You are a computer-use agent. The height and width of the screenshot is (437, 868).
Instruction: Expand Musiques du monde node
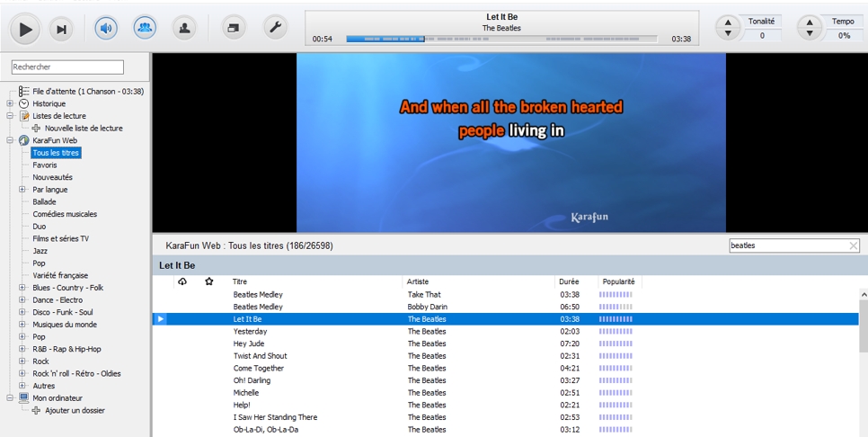[22, 325]
